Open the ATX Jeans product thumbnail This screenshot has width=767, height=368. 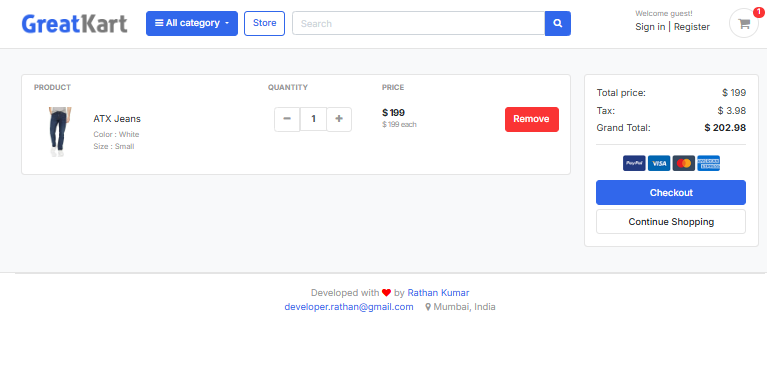point(60,132)
